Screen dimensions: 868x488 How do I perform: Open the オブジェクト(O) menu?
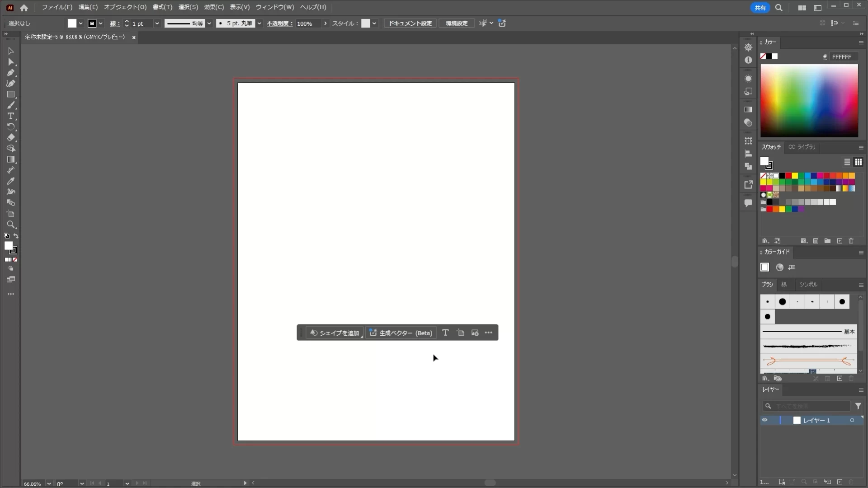pos(125,7)
